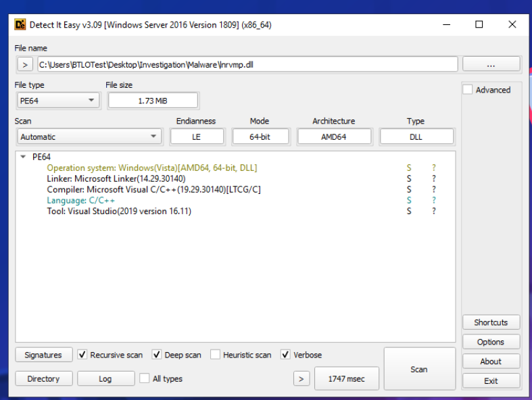Enable the Advanced checkbox
This screenshot has height=400, width=532.
coord(468,90)
